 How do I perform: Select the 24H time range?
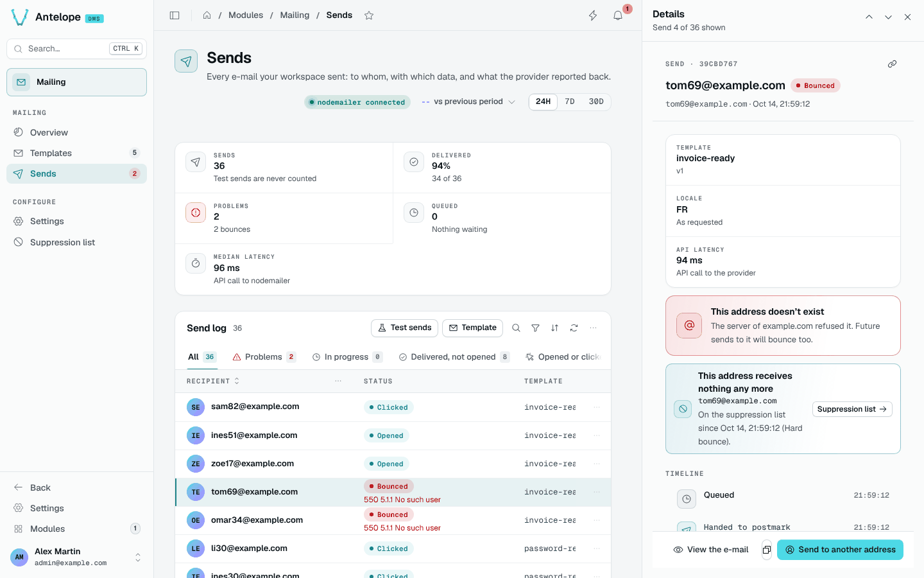coord(543,101)
